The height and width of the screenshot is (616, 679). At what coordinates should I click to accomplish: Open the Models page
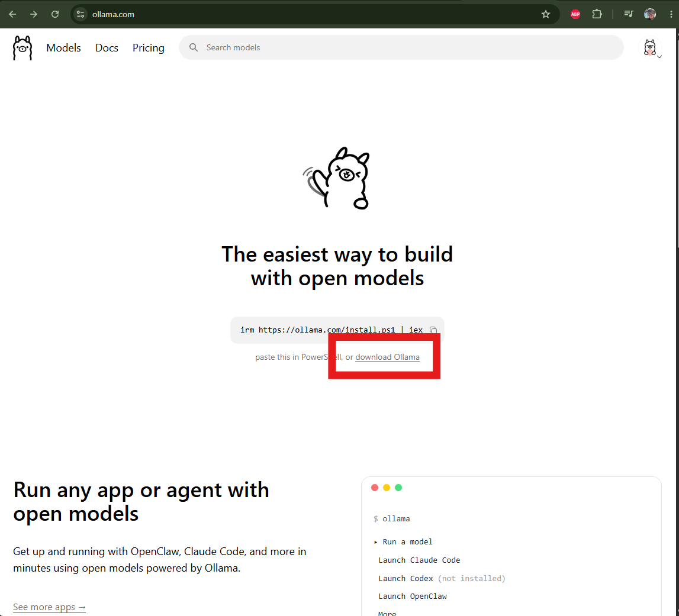(64, 47)
